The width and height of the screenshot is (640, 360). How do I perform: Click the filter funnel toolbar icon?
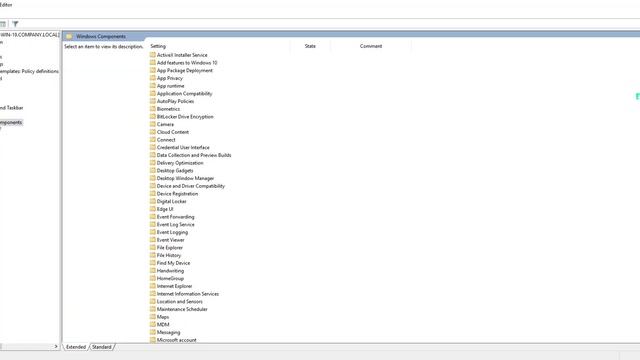pos(15,24)
